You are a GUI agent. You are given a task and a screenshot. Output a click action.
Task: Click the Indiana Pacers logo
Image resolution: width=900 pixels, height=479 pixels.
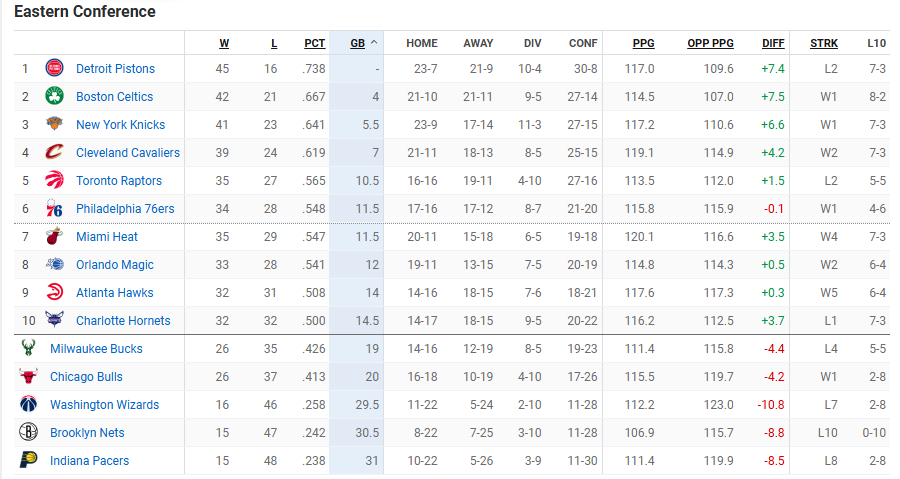tap(28, 460)
